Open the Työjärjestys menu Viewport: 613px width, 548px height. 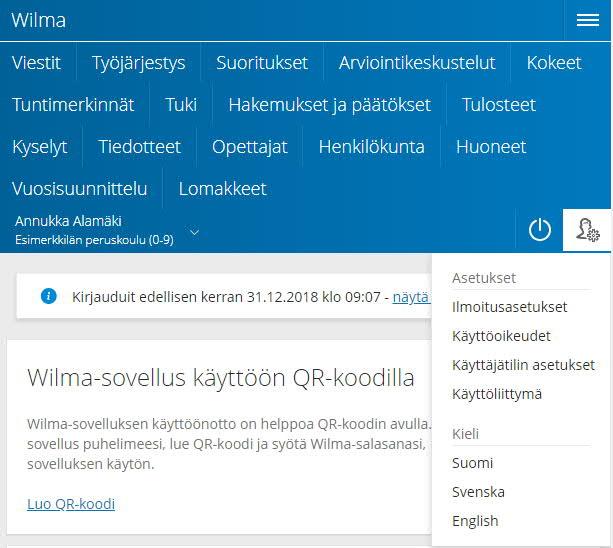pos(138,63)
